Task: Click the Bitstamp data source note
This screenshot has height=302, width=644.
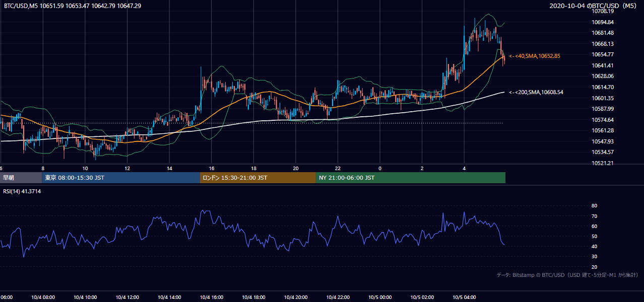Action: click(x=567, y=275)
